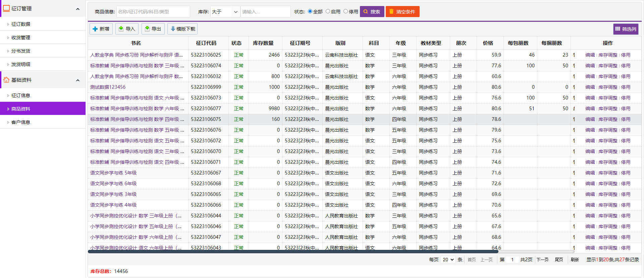Click the 库存数量 column header
644x278 pixels.
(263, 43)
